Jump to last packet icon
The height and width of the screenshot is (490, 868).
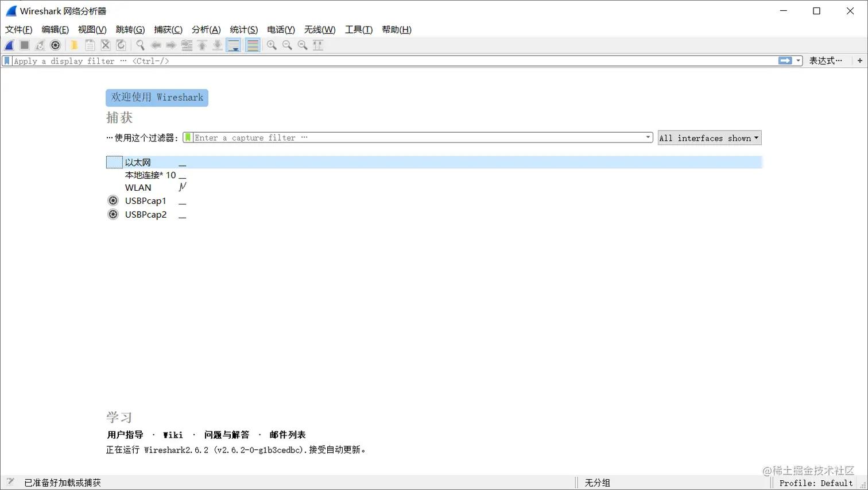pyautogui.click(x=218, y=45)
